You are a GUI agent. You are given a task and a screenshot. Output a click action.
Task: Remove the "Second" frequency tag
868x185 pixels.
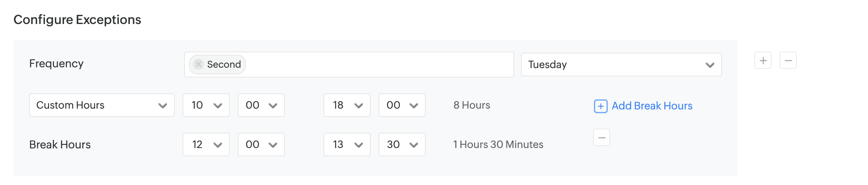point(198,64)
